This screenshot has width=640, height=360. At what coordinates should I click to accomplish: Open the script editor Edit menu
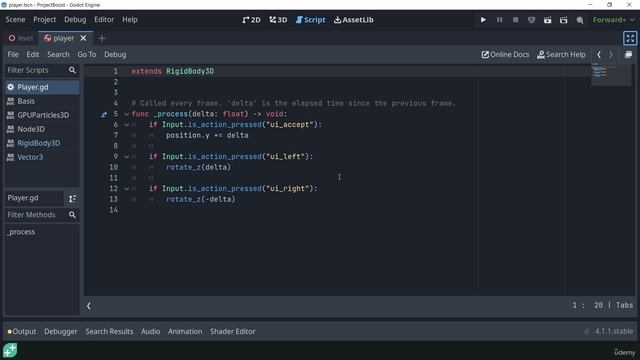[33, 54]
